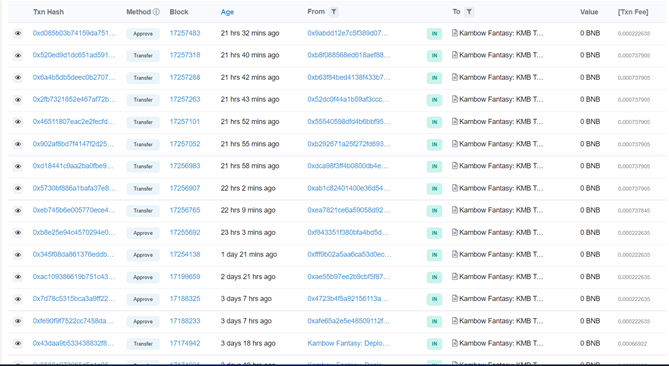
Task: Preview transaction 0x43daa9b53343883 2f8 with eye icon
Action: 17,344
